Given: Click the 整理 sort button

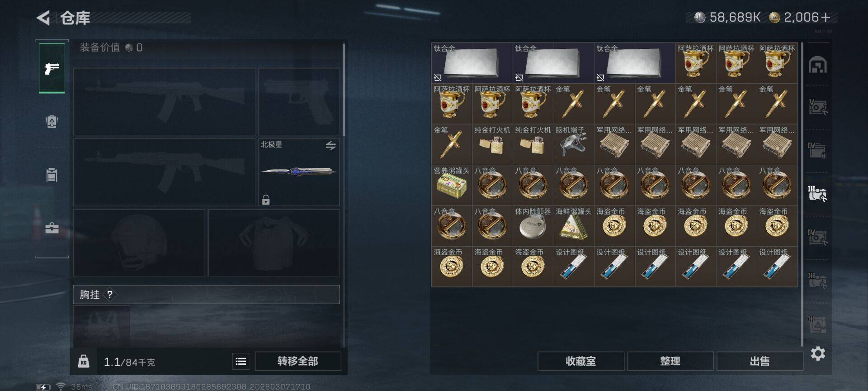Looking at the screenshot, I should 670,361.
